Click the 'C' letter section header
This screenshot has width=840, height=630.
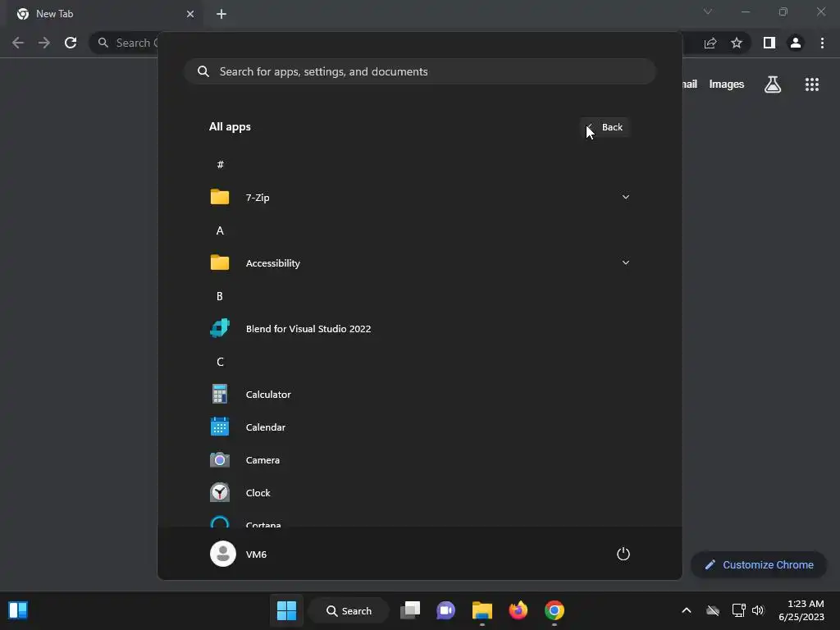click(220, 362)
